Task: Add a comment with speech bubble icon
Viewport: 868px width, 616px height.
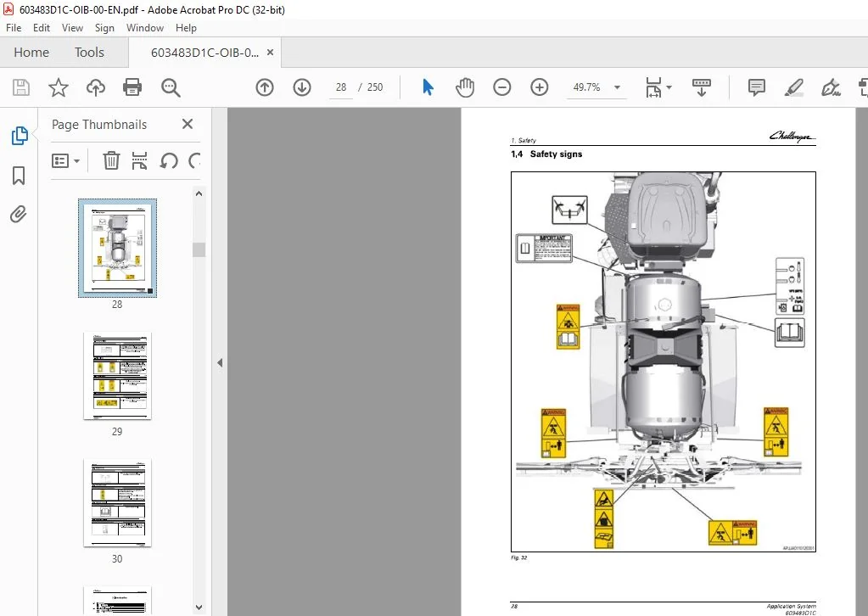Action: (756, 87)
